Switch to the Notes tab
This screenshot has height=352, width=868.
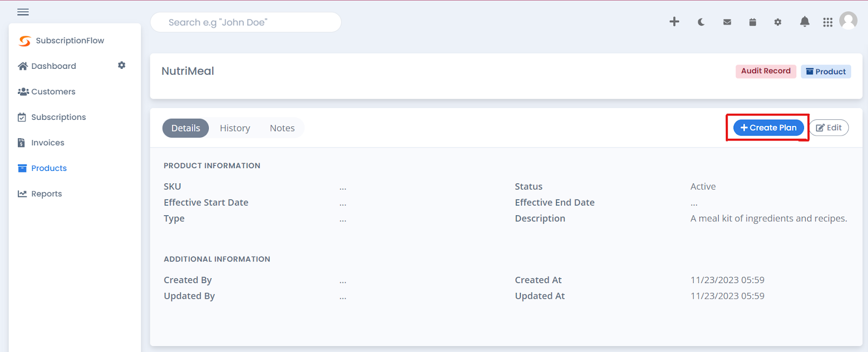coord(282,128)
